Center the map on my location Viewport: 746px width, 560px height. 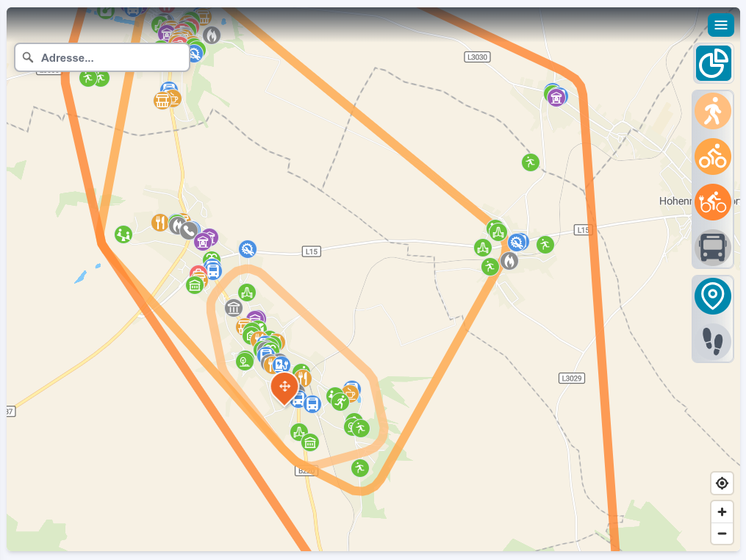[x=722, y=483]
